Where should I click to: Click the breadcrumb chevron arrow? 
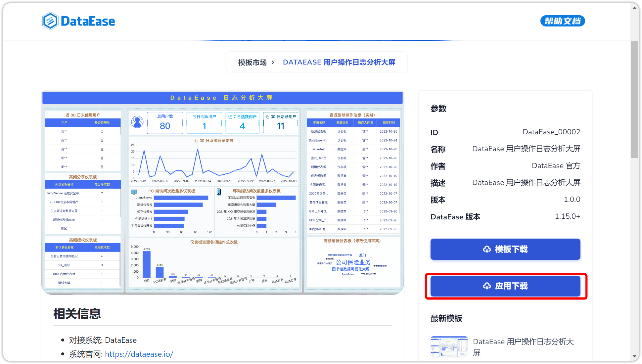coord(273,62)
